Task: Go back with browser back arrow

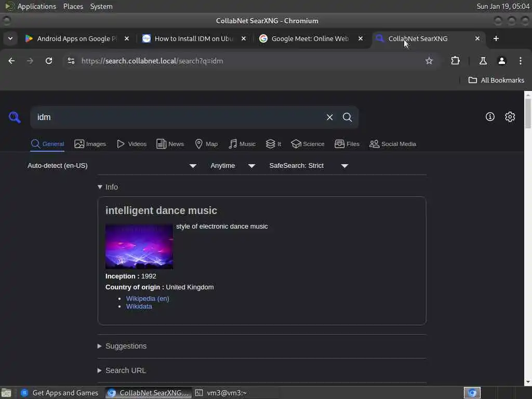Action: click(x=11, y=61)
